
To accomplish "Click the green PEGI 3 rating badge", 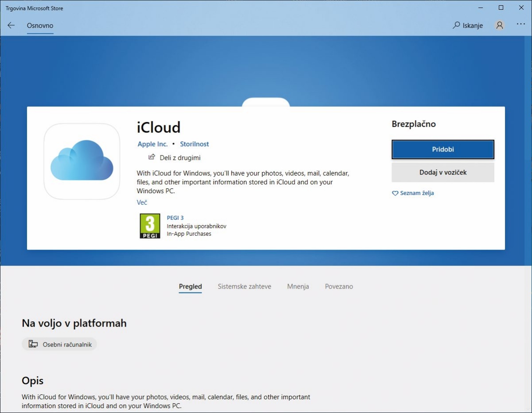I will (x=150, y=226).
